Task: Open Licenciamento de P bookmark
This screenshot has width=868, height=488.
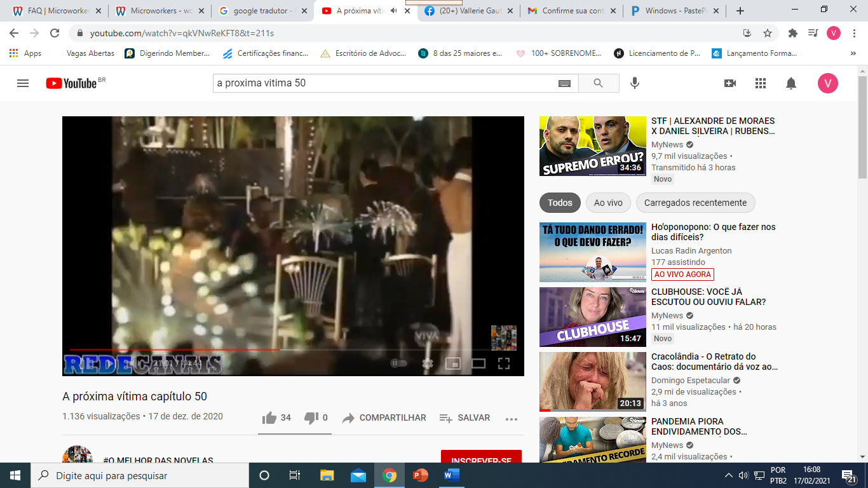Action: point(657,53)
